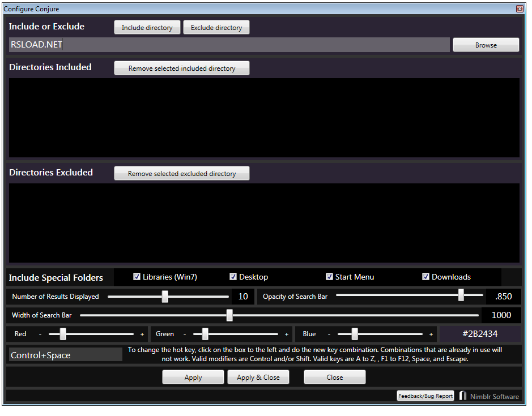532x416 pixels.
Task: Click the Nimblr Software text
Action: [x=495, y=396]
